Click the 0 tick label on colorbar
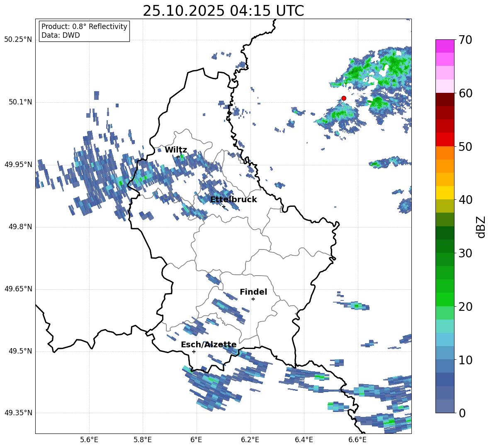Image resolution: width=491 pixels, height=448 pixels. (462, 413)
